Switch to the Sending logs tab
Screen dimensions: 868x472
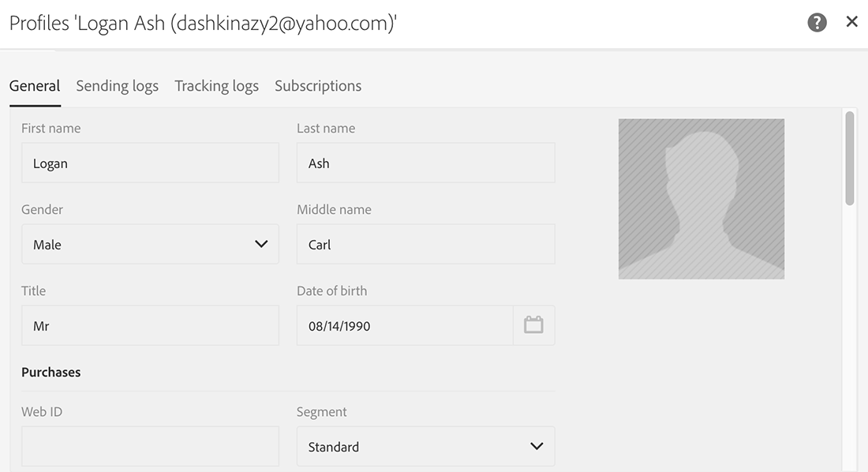click(x=118, y=86)
